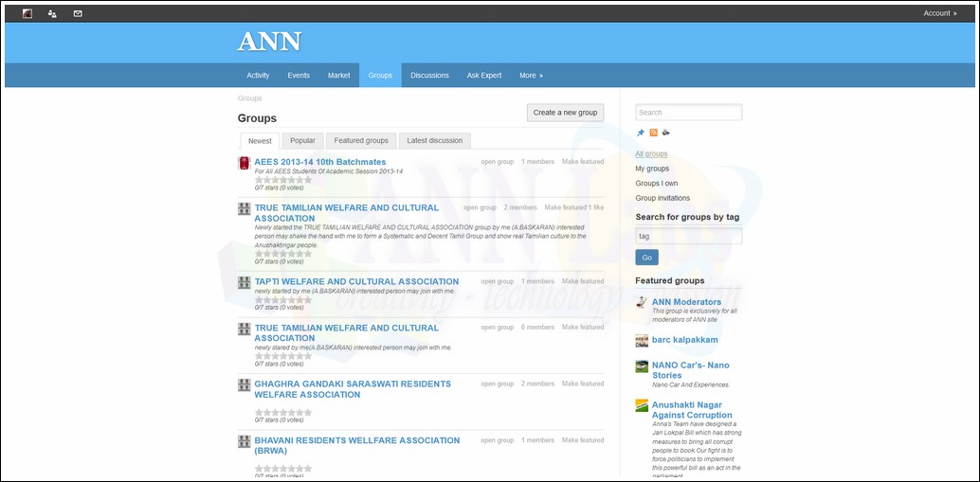Expand the More navigation menu
Viewport: 980px width, 482px height.
[x=531, y=76]
